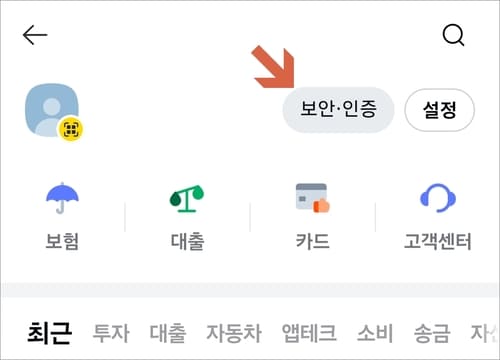Screen dimensions: 500x360
Task: Switch to the 대출 category tab
Action: [x=168, y=333]
